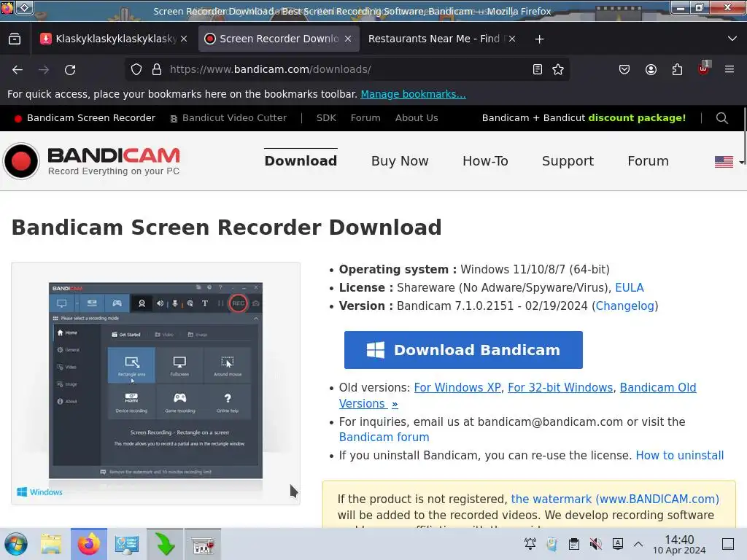
Task: Click the site security padlock icon
Action: [x=157, y=69]
